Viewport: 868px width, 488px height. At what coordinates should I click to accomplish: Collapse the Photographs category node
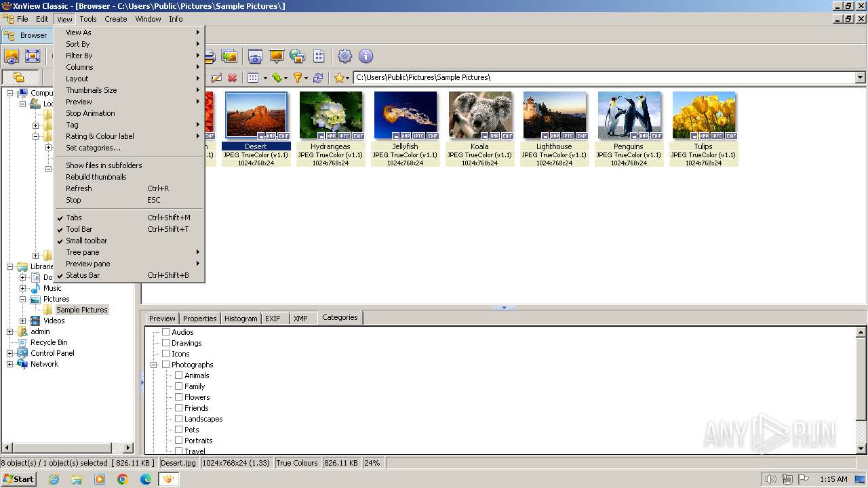coord(154,365)
